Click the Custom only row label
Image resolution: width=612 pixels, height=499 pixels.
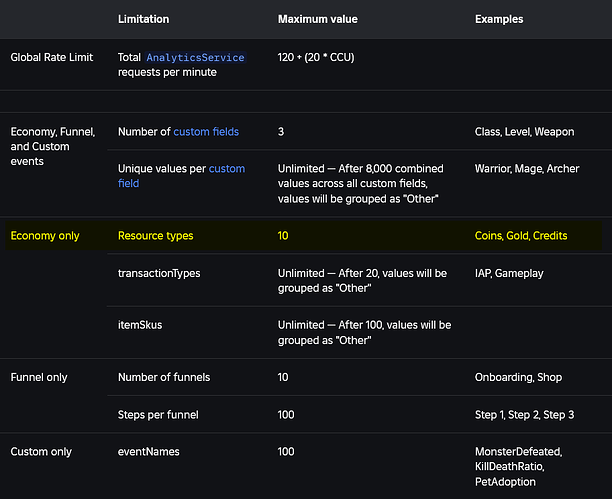(x=41, y=452)
